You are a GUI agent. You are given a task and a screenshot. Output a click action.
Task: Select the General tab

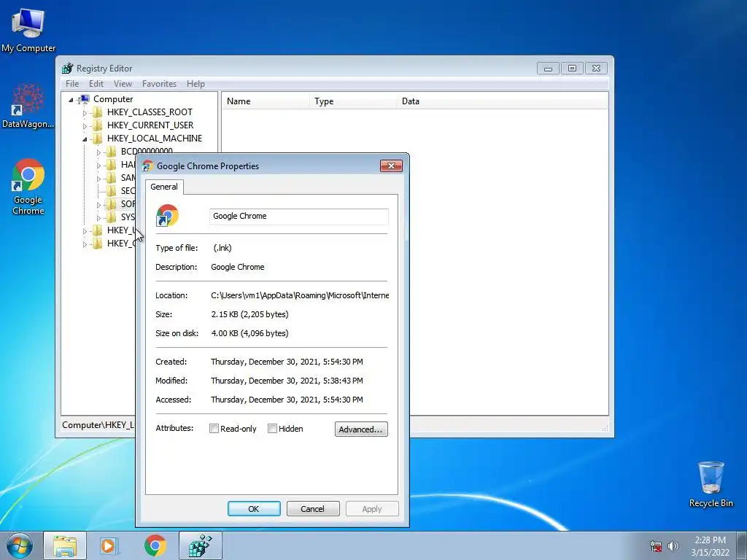[164, 187]
